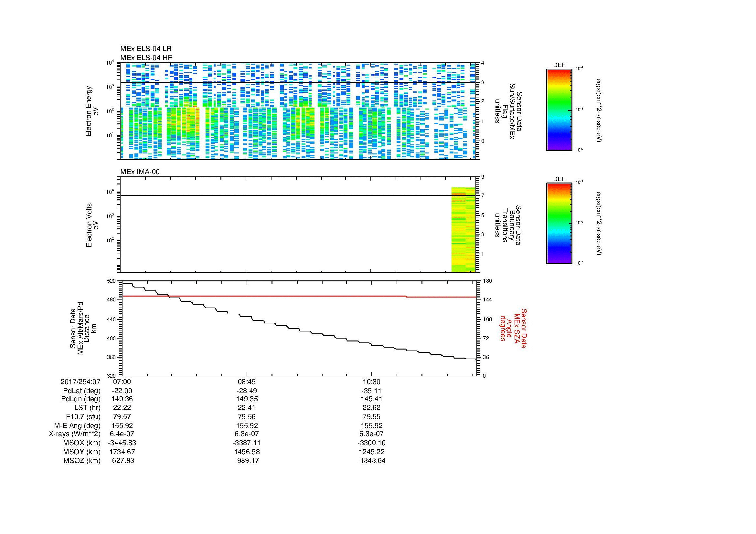Click the Electron Energy eV axis label
Image resolution: width=756 pixels, height=534 pixels.
pos(92,111)
